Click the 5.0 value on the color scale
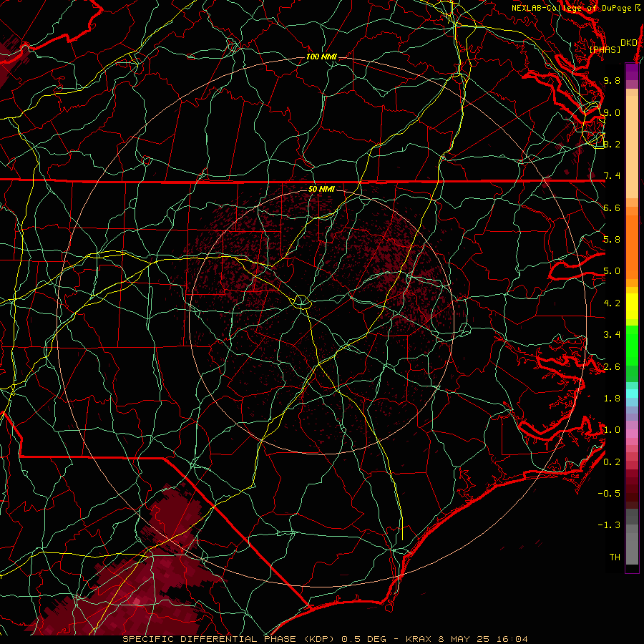Viewport: 644px width, 644px height. click(612, 271)
